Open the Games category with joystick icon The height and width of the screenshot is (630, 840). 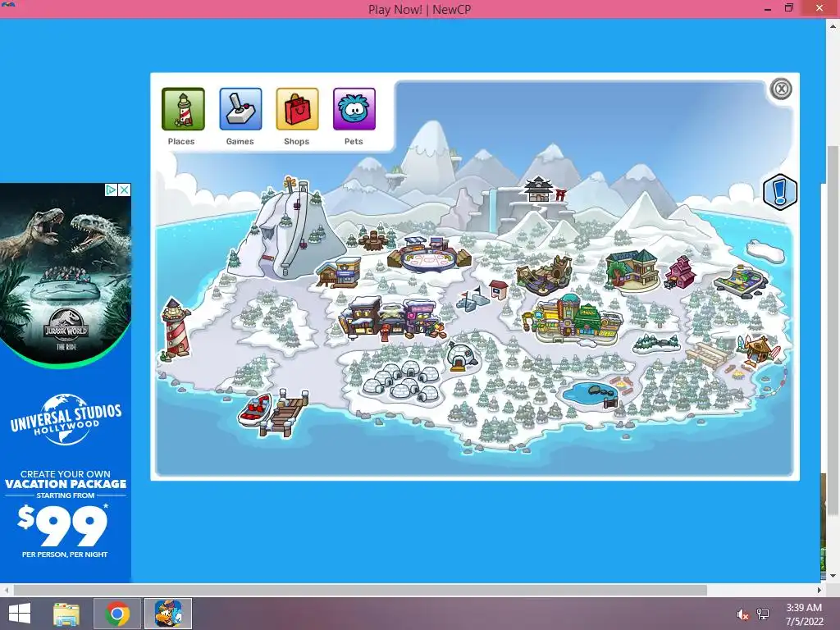point(240,109)
